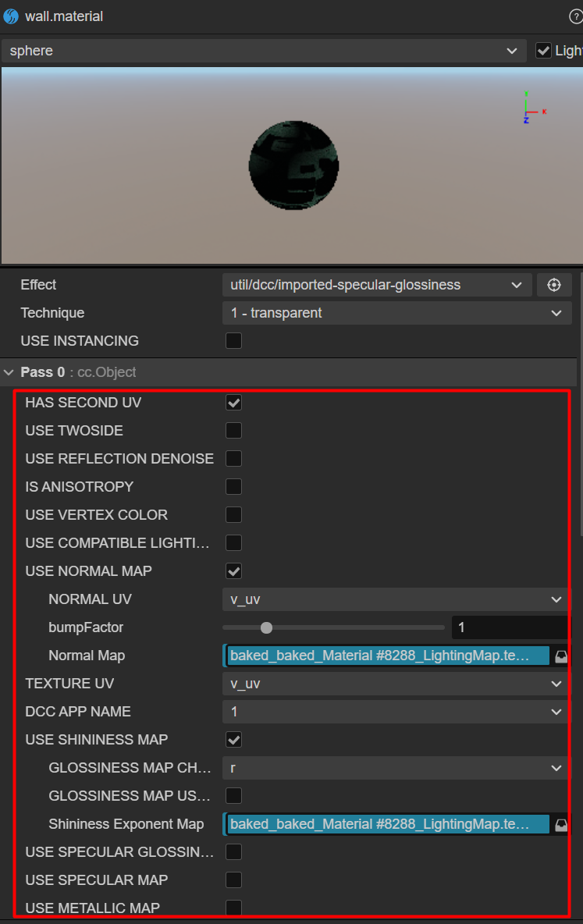This screenshot has width=583, height=924.
Task: Click the Shininess Exponent Map picker icon
Action: point(561,824)
